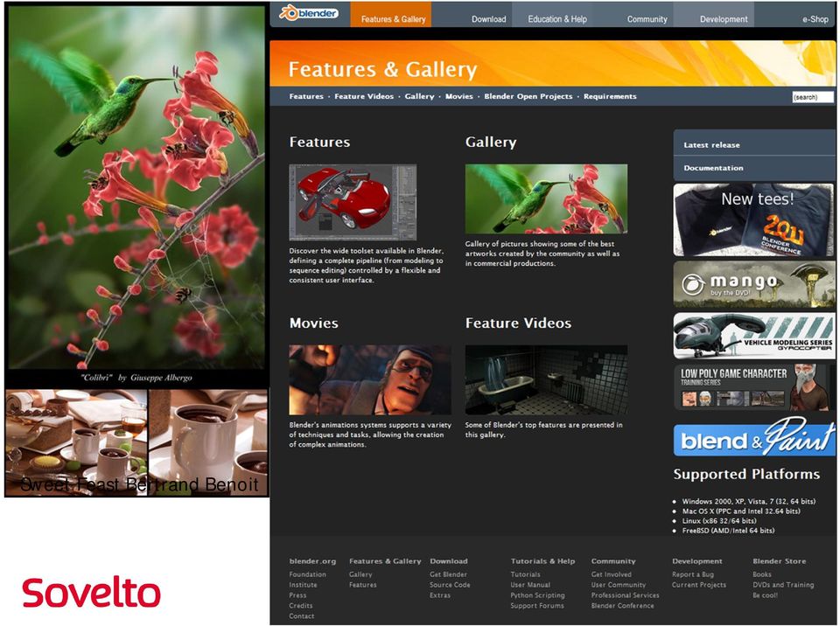This screenshot has width=840, height=626.
Task: Open the Movies character thumbnail
Action: coord(369,379)
